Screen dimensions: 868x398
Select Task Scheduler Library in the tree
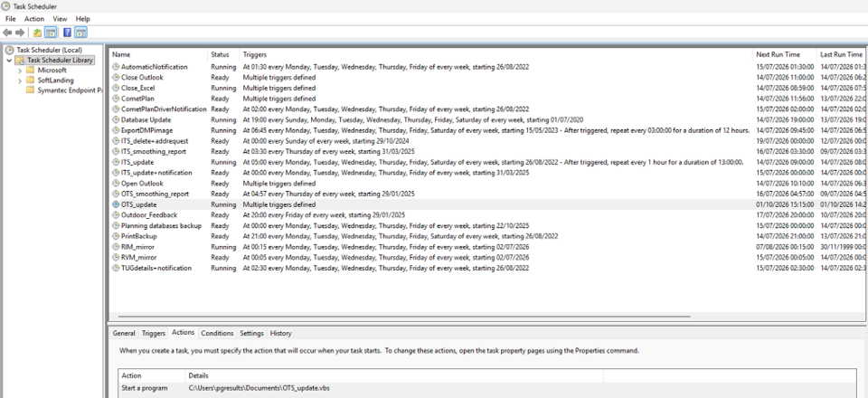click(x=61, y=60)
